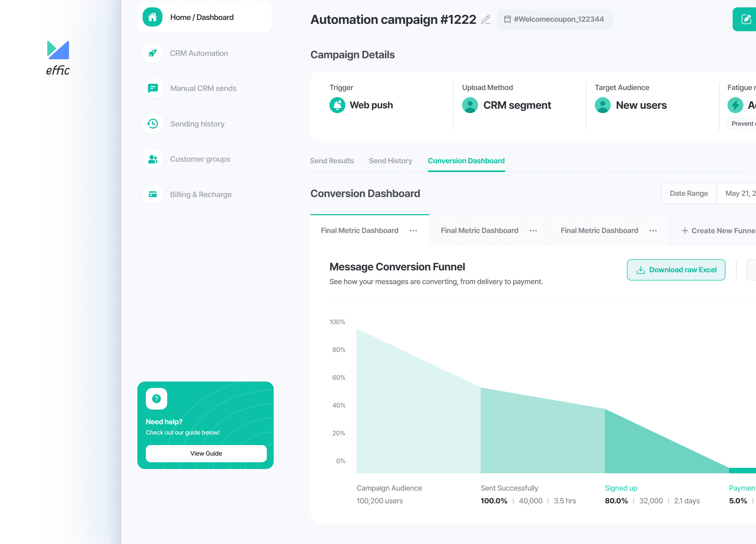
Task: Select the Conversion Dashboard tab
Action: [x=466, y=161]
